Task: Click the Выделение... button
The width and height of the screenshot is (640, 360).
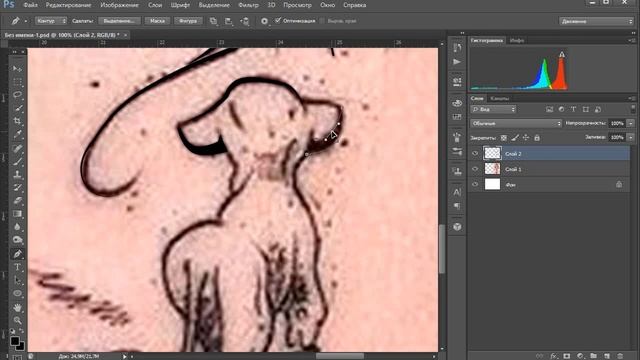Action: [x=119, y=21]
